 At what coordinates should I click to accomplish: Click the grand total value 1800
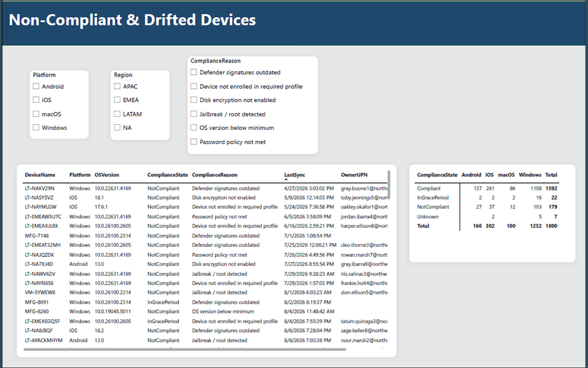tap(551, 226)
